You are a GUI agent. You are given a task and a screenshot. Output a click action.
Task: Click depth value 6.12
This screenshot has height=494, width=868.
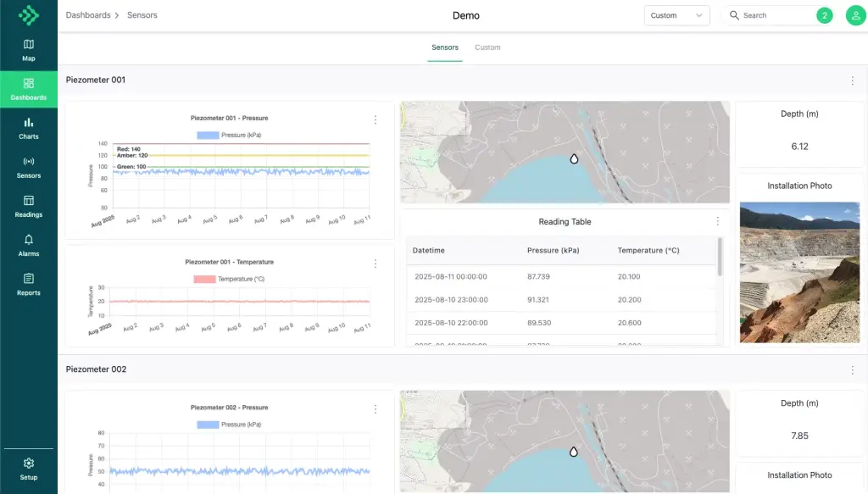(x=799, y=147)
